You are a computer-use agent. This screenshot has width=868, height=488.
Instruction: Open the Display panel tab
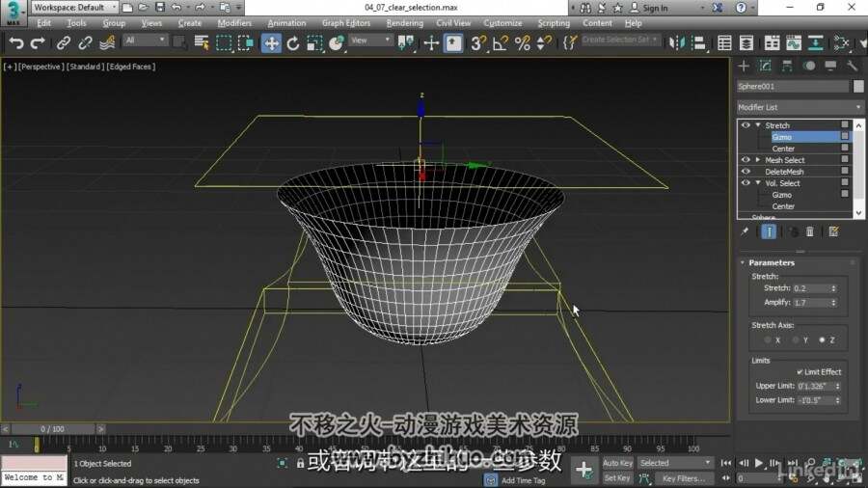pos(830,67)
